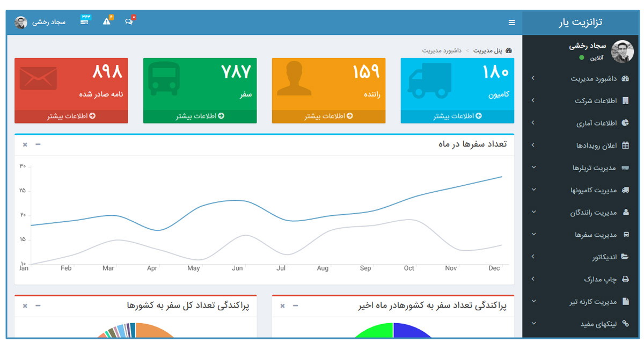Click the تزانزیت یار logo title
Image resolution: width=644 pixels, height=349 pixels.
pyautogui.click(x=580, y=23)
